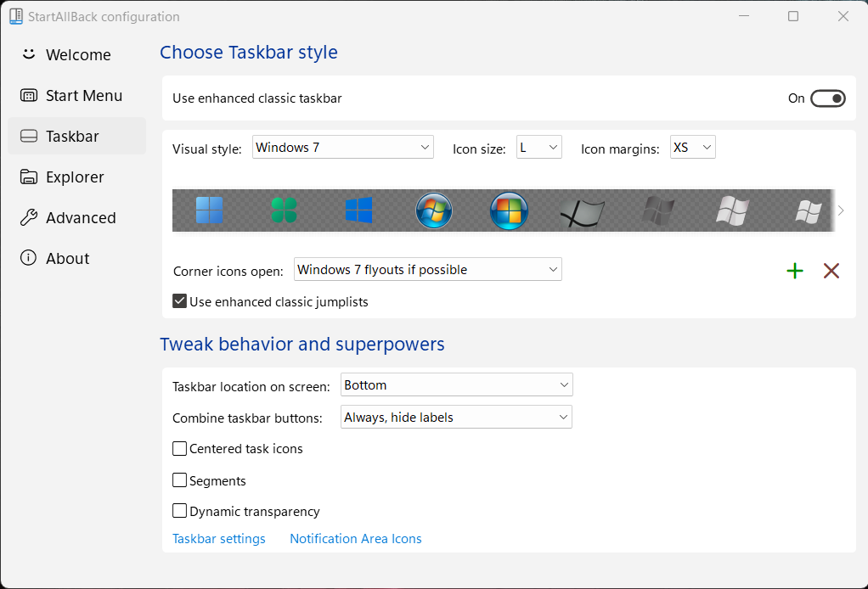The image size is (868, 589).
Task: Click the StartAllBack app icon in title bar
Action: click(16, 17)
